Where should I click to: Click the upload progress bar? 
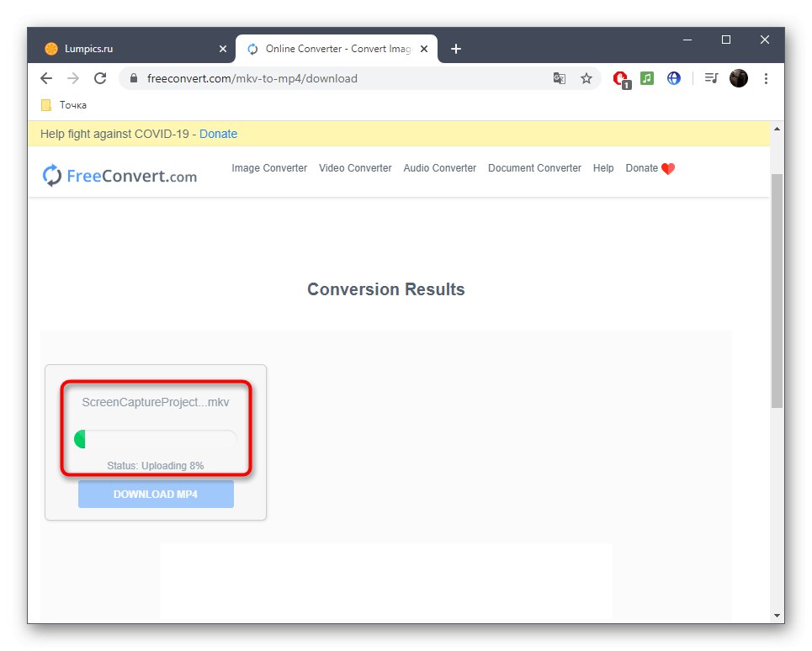click(156, 438)
